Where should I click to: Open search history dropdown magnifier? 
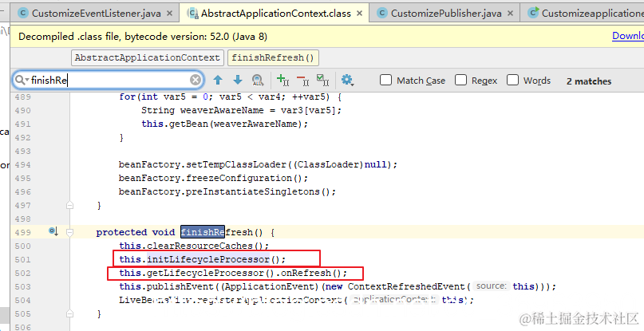click(22, 80)
